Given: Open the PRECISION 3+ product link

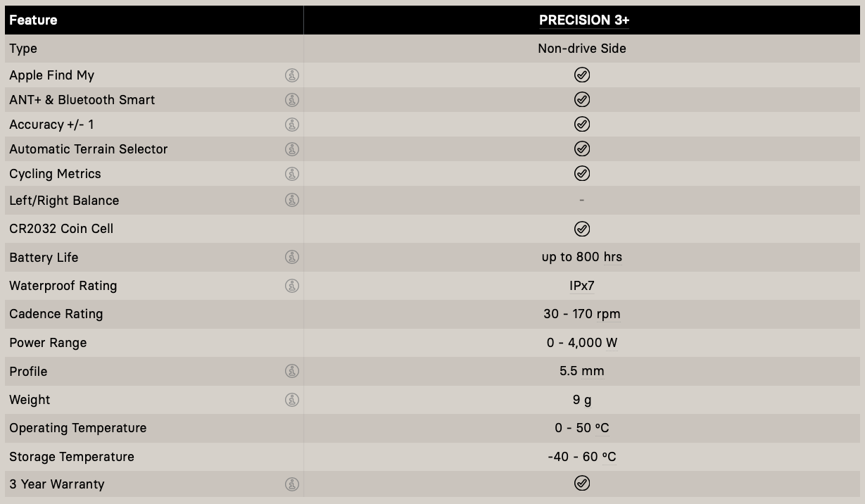Looking at the screenshot, I should tap(583, 20).
